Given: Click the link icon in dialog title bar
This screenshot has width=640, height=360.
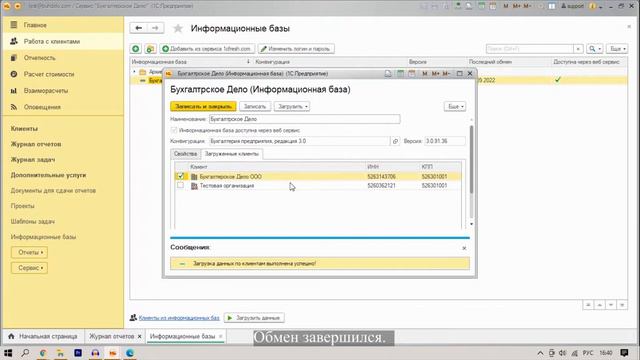Looking at the screenshot, I should pos(388,73).
